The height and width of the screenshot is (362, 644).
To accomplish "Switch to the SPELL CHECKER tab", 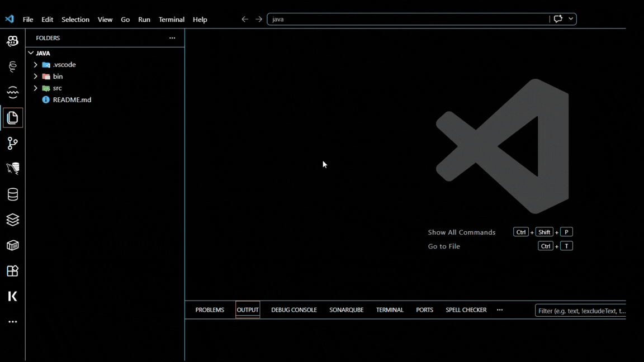I will (466, 310).
